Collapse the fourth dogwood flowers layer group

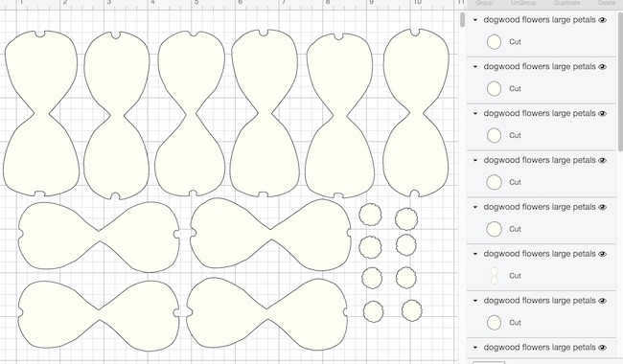[475, 160]
